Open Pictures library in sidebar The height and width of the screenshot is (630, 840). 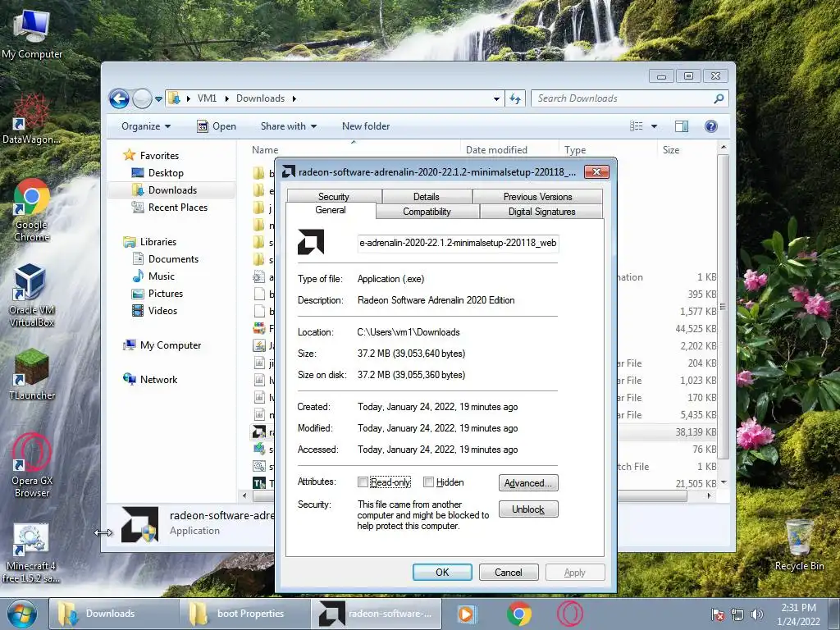(166, 294)
